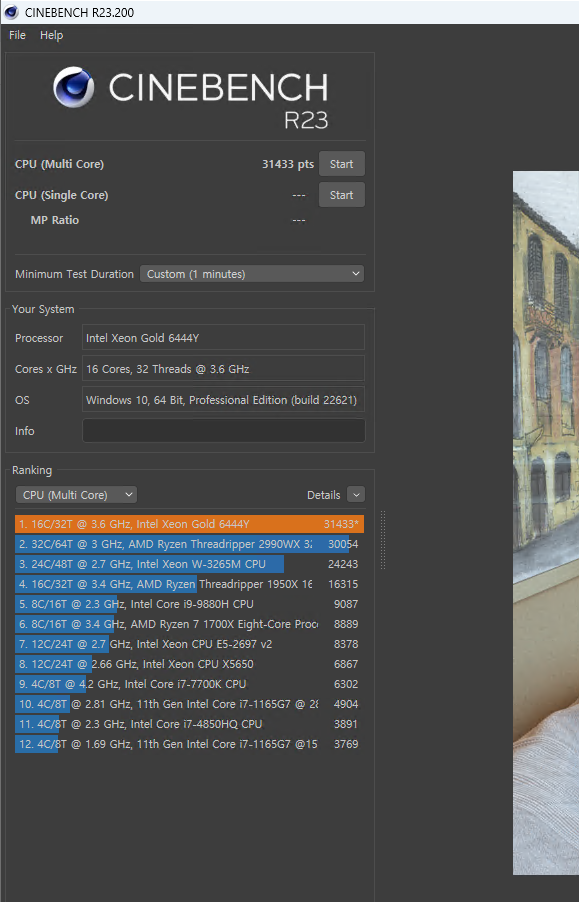579x902 pixels.
Task: Expand the ranking Details arrow
Action: click(x=356, y=495)
